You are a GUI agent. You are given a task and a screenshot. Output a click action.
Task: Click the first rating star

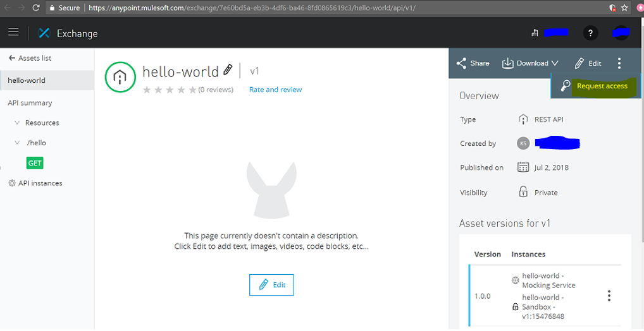[x=147, y=90]
